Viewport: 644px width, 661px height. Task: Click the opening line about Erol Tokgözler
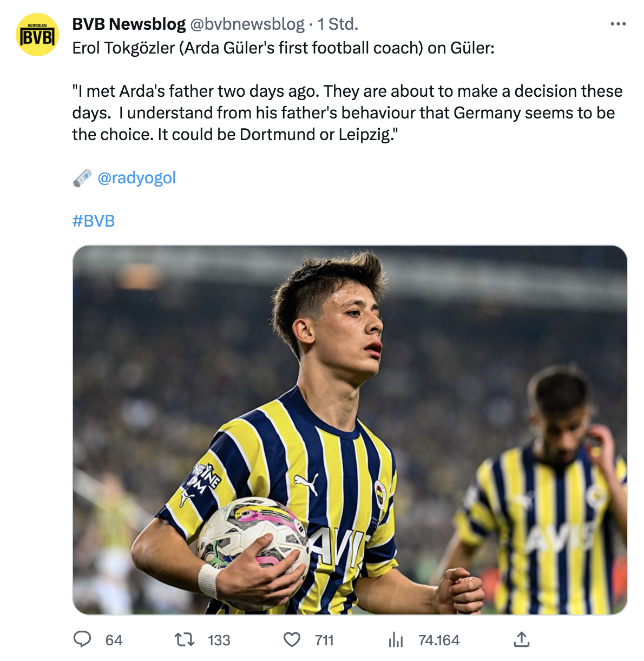[283, 48]
